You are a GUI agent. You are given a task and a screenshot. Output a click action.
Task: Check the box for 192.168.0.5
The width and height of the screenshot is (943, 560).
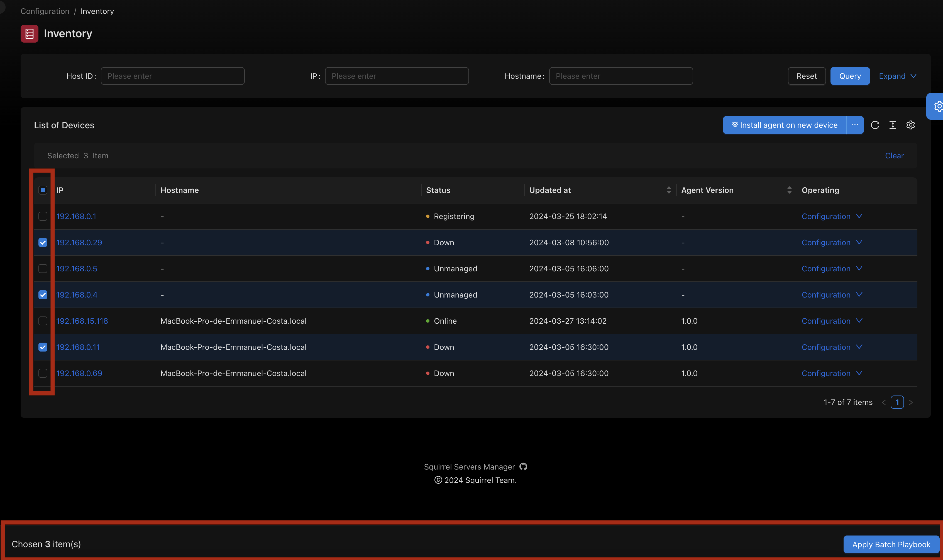(43, 268)
